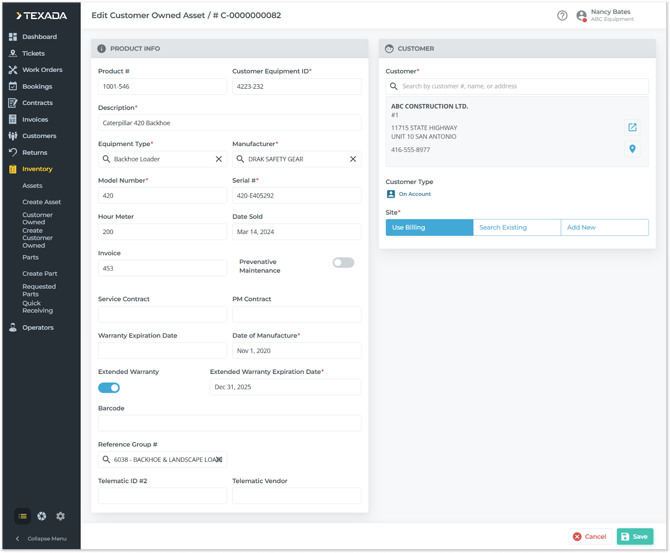Click the list view icon in sidebar footer
The width and height of the screenshot is (670, 553).
(22, 516)
